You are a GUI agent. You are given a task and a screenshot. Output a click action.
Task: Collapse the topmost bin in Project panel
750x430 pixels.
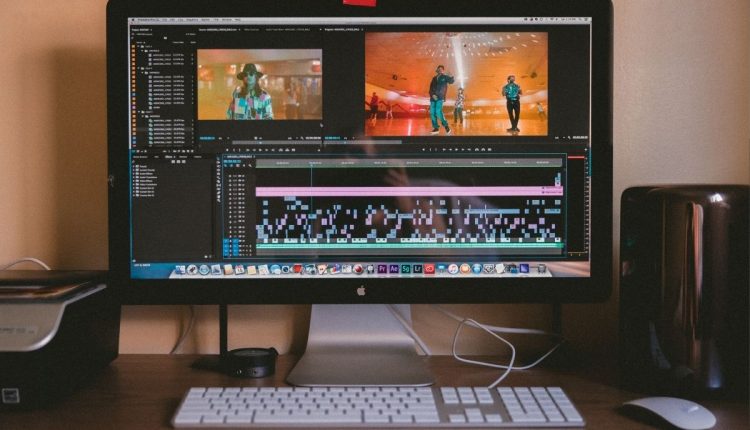(x=138, y=46)
